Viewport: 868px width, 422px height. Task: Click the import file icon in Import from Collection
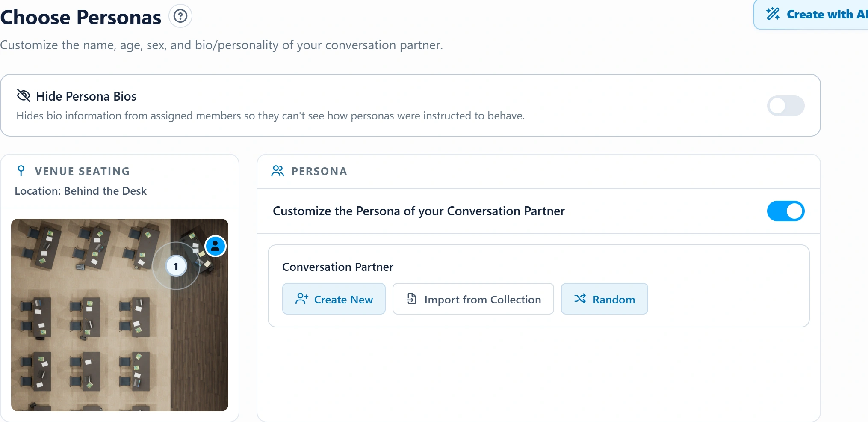[411, 299]
